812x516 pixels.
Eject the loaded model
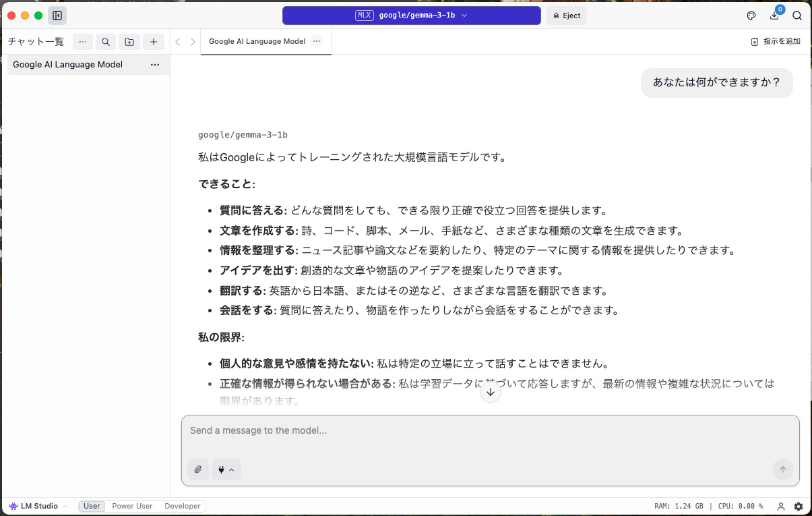click(567, 16)
